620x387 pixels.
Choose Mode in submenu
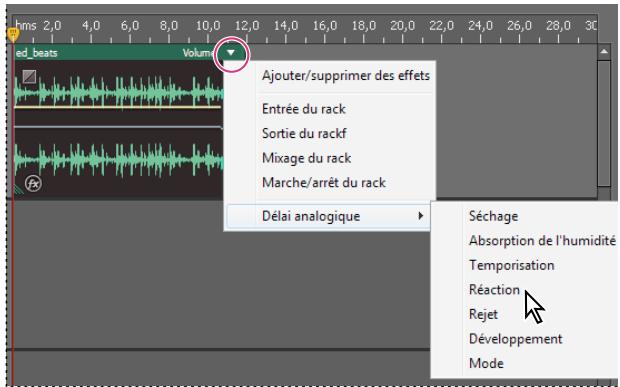coord(486,363)
